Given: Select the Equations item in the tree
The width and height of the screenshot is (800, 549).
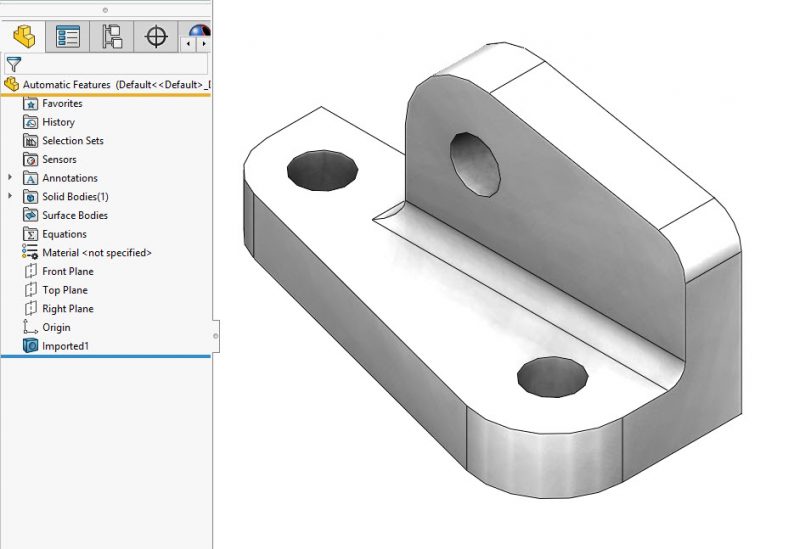Looking at the screenshot, I should [x=63, y=234].
